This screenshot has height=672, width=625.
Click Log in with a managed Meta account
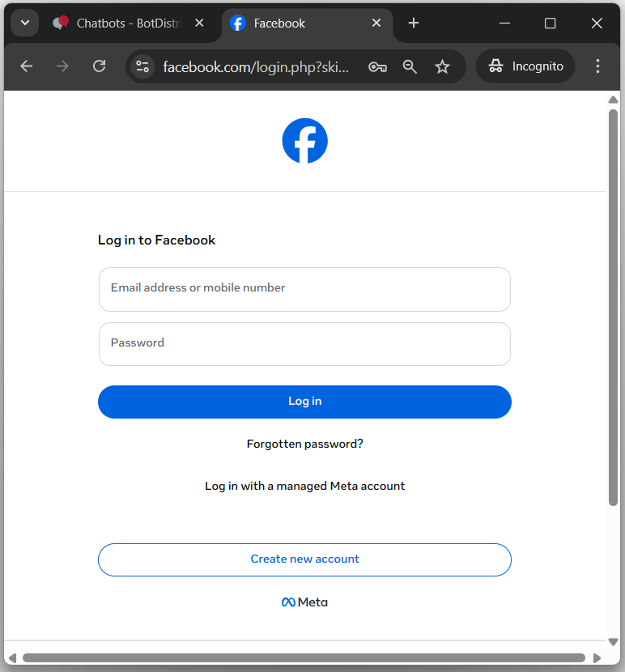(x=304, y=486)
